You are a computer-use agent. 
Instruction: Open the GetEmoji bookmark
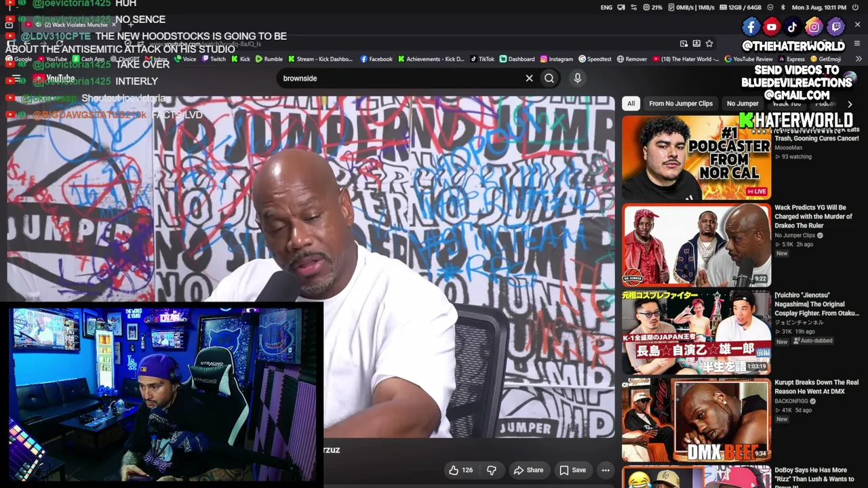825,59
